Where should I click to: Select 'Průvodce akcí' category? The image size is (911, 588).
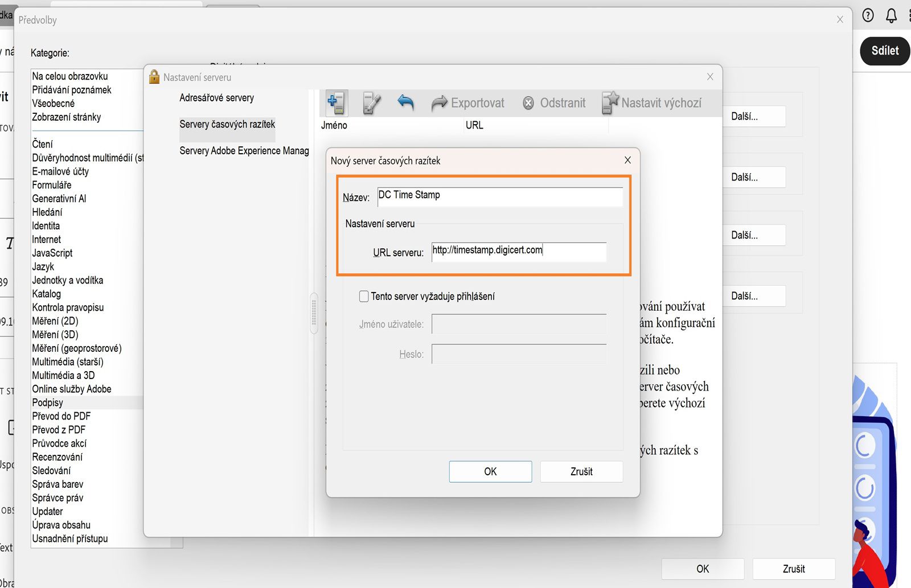[60, 444]
